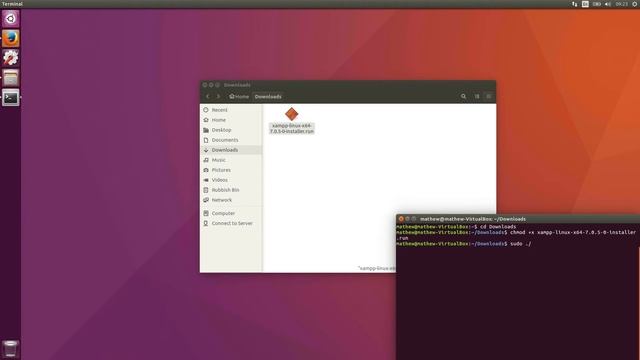Select the xampp-linux-x64 installer.run file
The height and width of the screenshot is (360, 640).
(x=291, y=120)
